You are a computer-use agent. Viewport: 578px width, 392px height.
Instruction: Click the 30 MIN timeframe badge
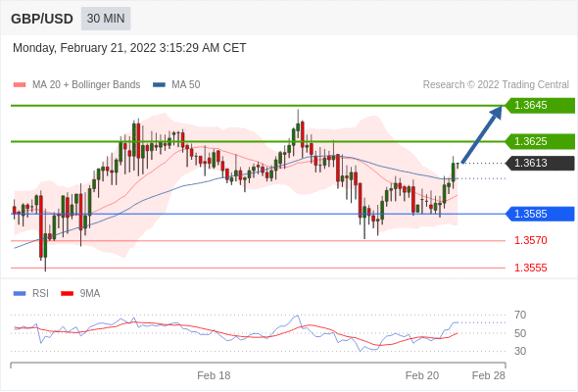[x=106, y=19]
